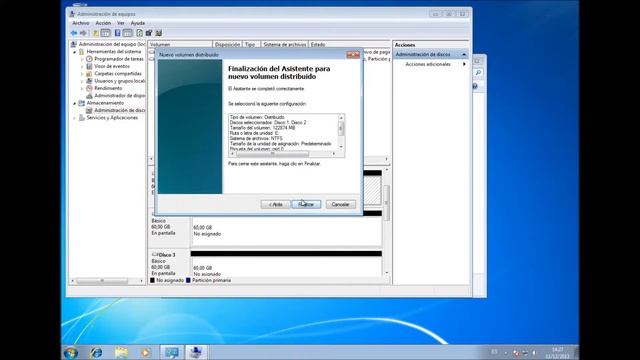Image resolution: width=640 pixels, height=360 pixels.
Task: Sort by the Sistema de archivos column header
Action: point(284,44)
